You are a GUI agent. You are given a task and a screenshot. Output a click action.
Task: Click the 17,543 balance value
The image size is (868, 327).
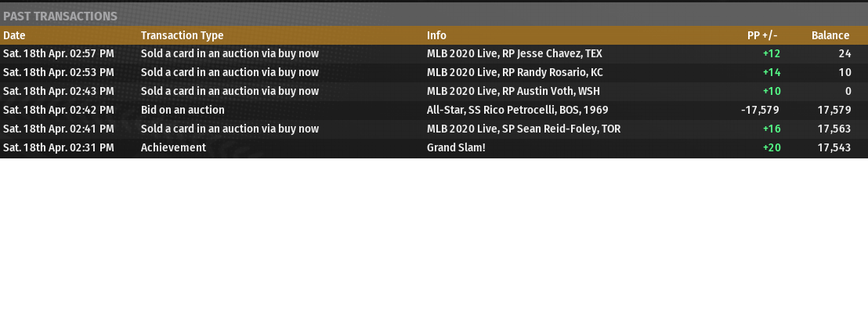click(834, 148)
